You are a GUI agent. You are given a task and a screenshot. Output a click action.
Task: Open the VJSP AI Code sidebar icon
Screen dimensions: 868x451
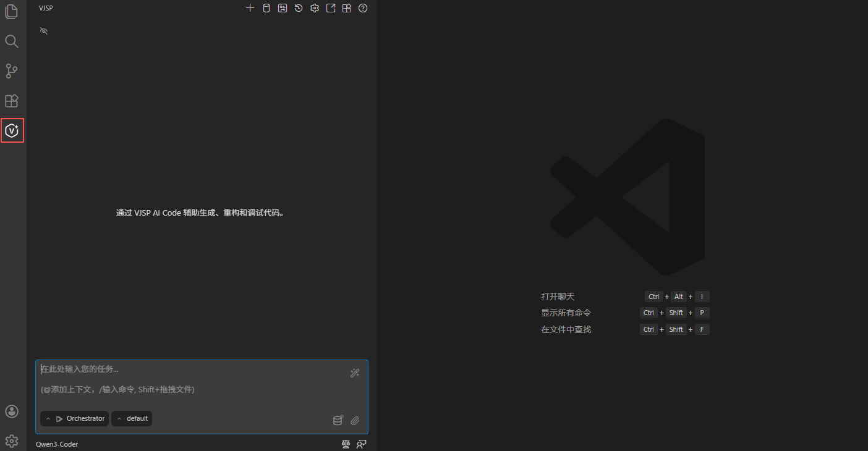coord(12,130)
